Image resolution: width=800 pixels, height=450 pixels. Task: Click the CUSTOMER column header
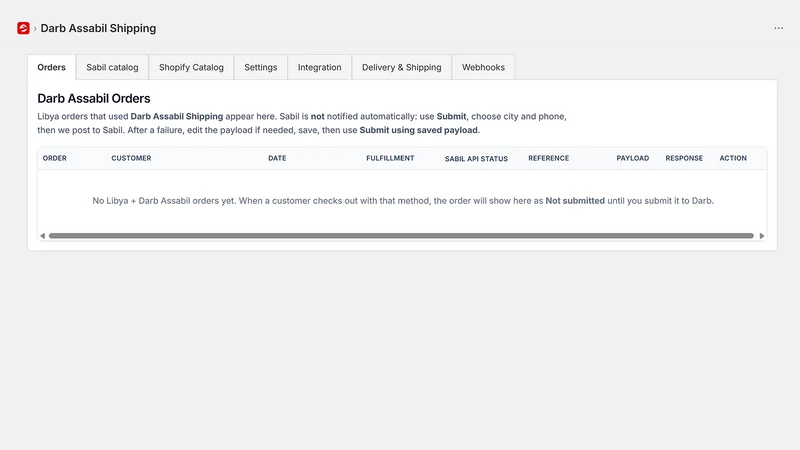[131, 158]
